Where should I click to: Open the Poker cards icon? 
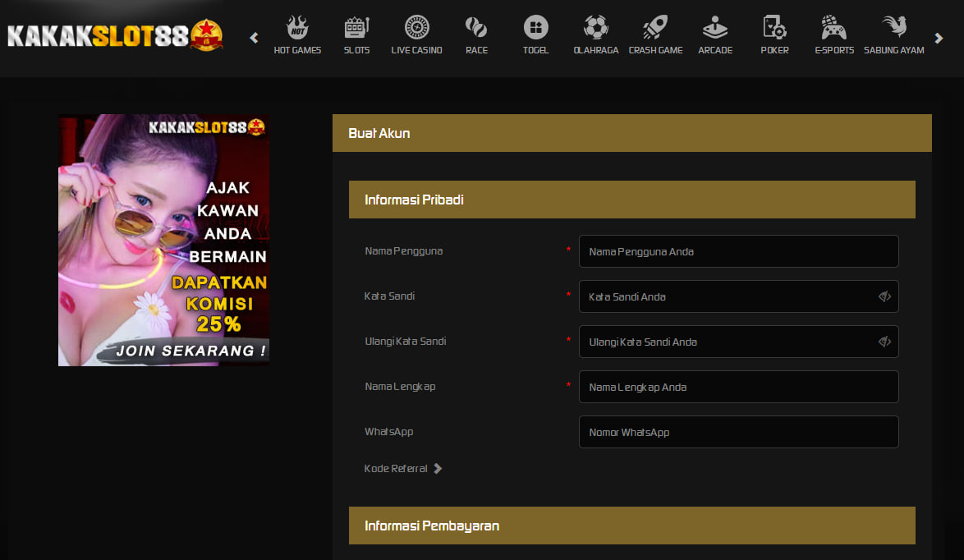click(x=774, y=27)
